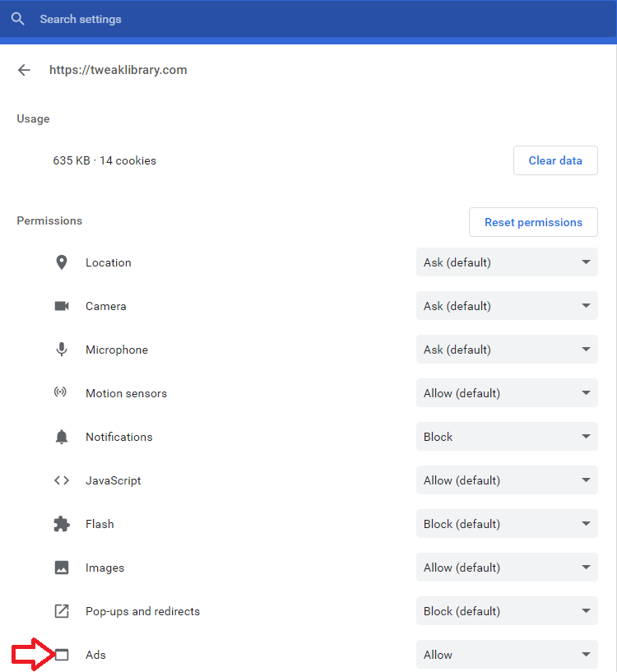The height and width of the screenshot is (672, 617).
Task: Select the Microphone icon
Action: click(62, 349)
